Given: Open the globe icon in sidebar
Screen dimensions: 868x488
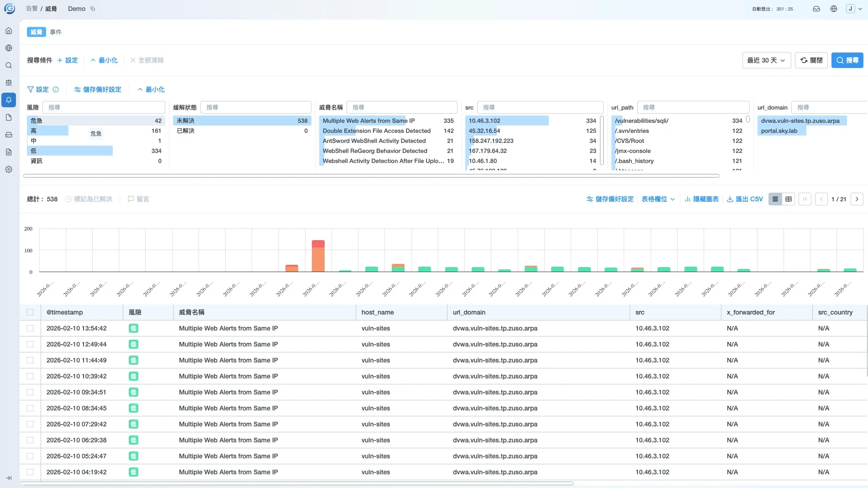Looking at the screenshot, I should point(9,48).
